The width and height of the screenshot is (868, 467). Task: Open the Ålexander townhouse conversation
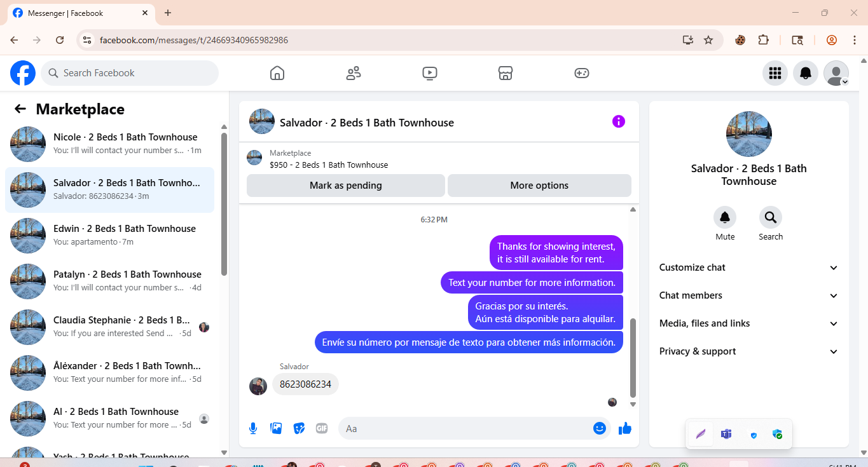109,373
